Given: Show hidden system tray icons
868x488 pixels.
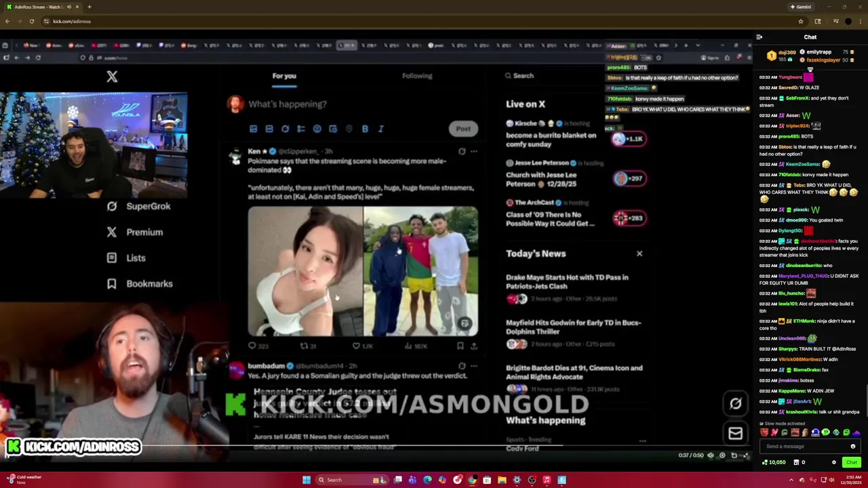Looking at the screenshot, I should pyautogui.click(x=791, y=480).
